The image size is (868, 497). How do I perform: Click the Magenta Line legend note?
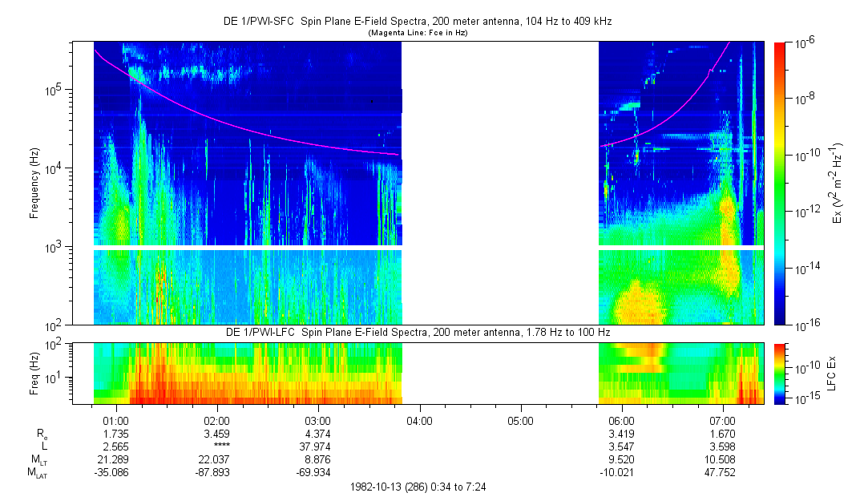coord(417,33)
